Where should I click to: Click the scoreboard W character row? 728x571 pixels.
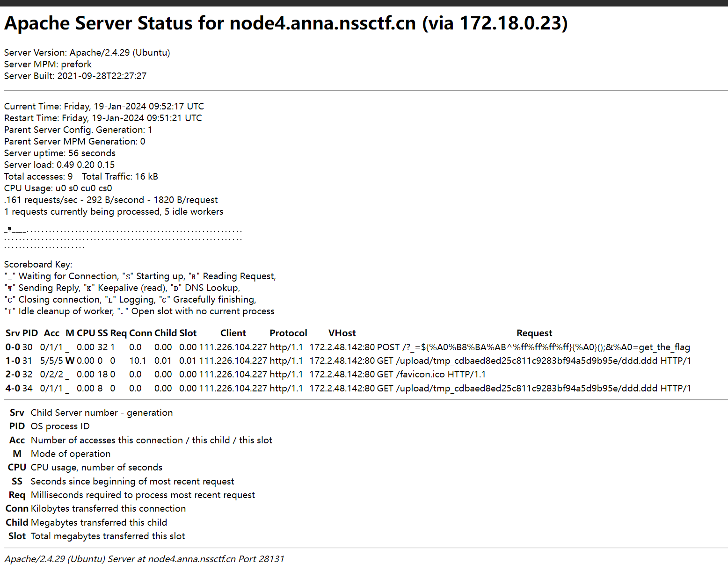[x=123, y=230]
